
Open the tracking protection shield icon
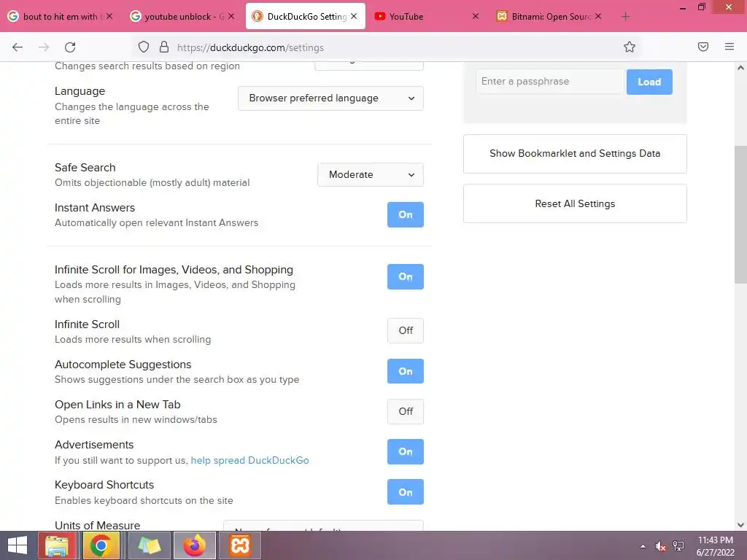[x=144, y=47]
